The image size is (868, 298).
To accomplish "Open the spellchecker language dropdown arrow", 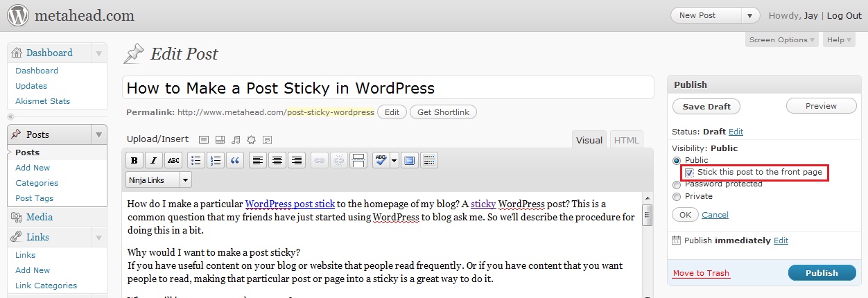I will pos(394,160).
